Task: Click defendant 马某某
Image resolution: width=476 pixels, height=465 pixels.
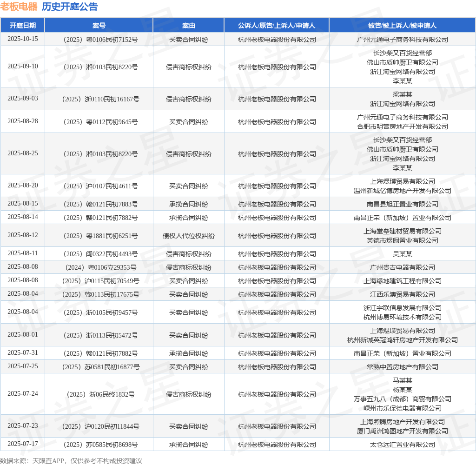Action: [403, 380]
